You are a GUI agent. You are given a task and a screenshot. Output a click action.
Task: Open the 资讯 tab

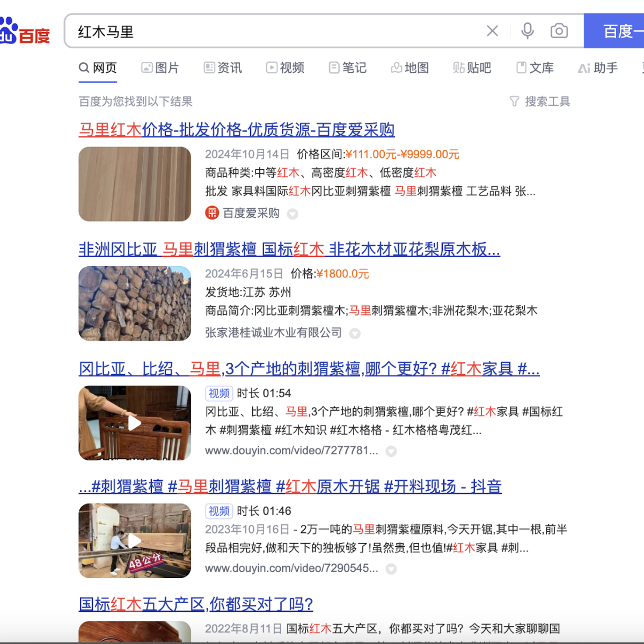coord(223,68)
